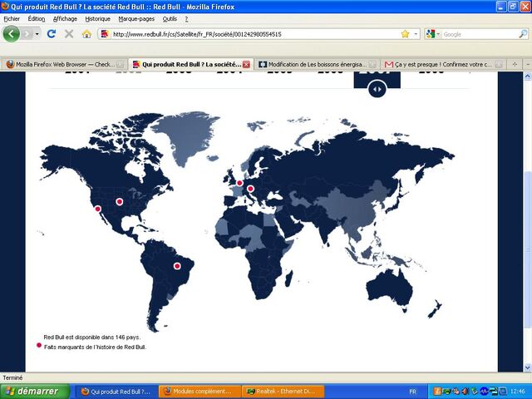
Task: Click the timeline year slider handle
Action: point(377,89)
